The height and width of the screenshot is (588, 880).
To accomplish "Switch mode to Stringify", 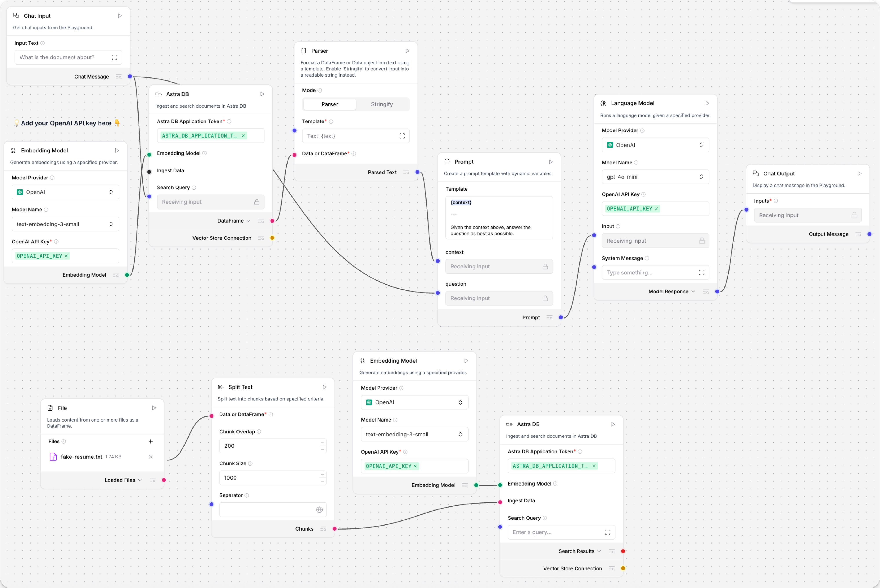I will 382,104.
